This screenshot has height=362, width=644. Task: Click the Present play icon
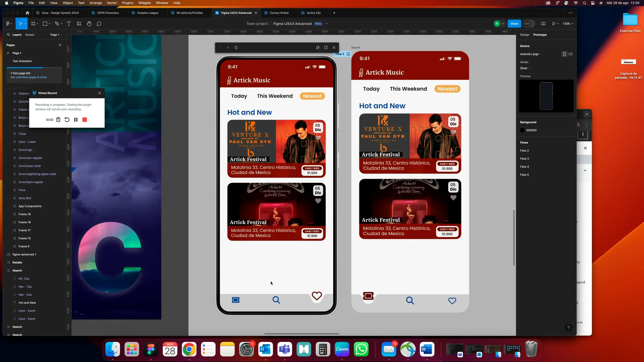[x=554, y=23]
